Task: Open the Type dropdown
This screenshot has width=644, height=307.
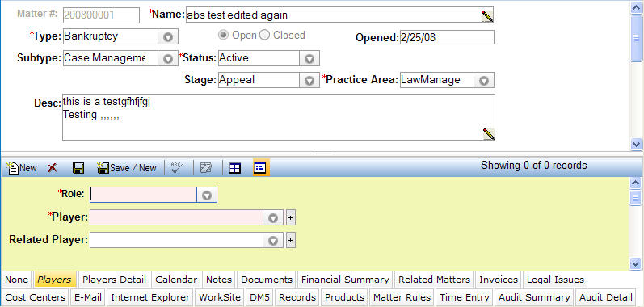Action: [x=168, y=36]
